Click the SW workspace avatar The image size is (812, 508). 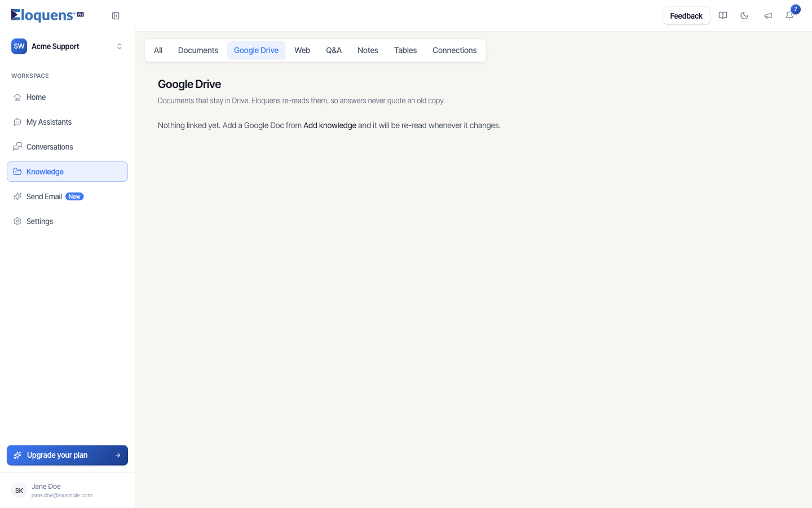click(x=19, y=46)
